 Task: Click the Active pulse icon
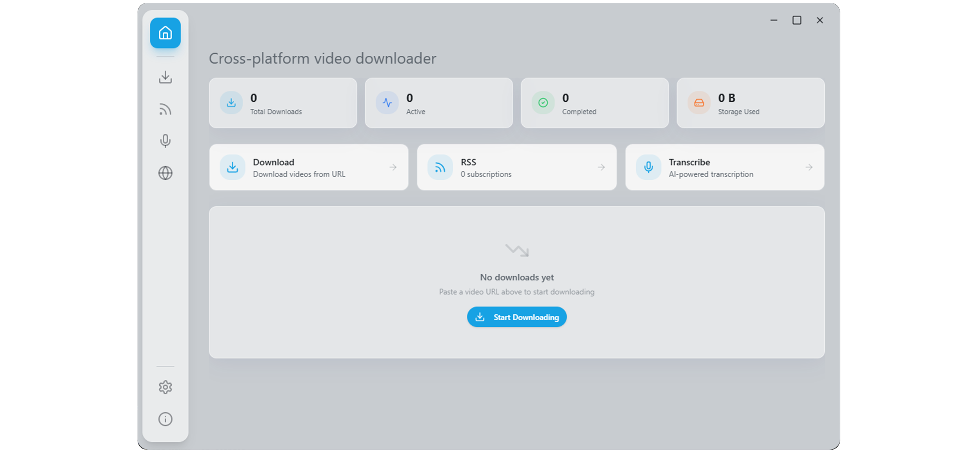(387, 103)
